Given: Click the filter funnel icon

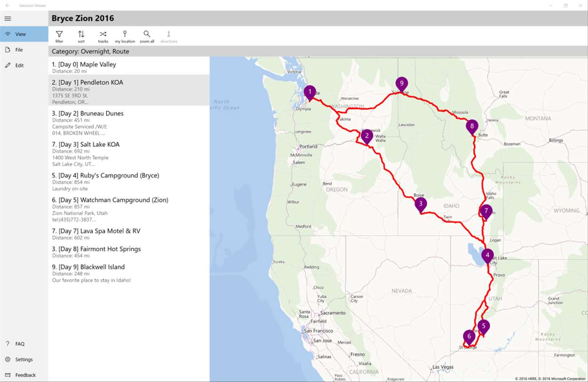Looking at the screenshot, I should pos(59,34).
